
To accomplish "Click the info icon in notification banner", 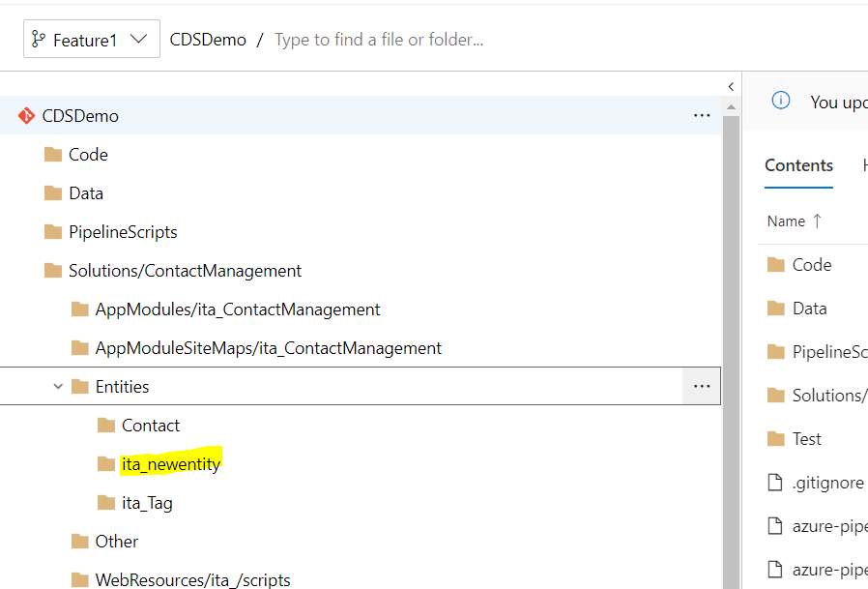I will coord(781,101).
